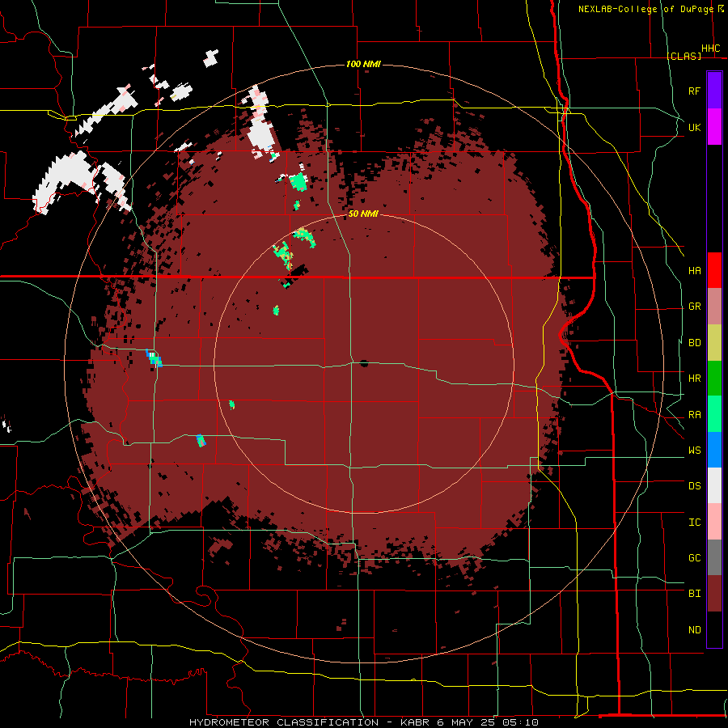
Task: Select the BI dark red legend swatch
Action: tap(714, 594)
